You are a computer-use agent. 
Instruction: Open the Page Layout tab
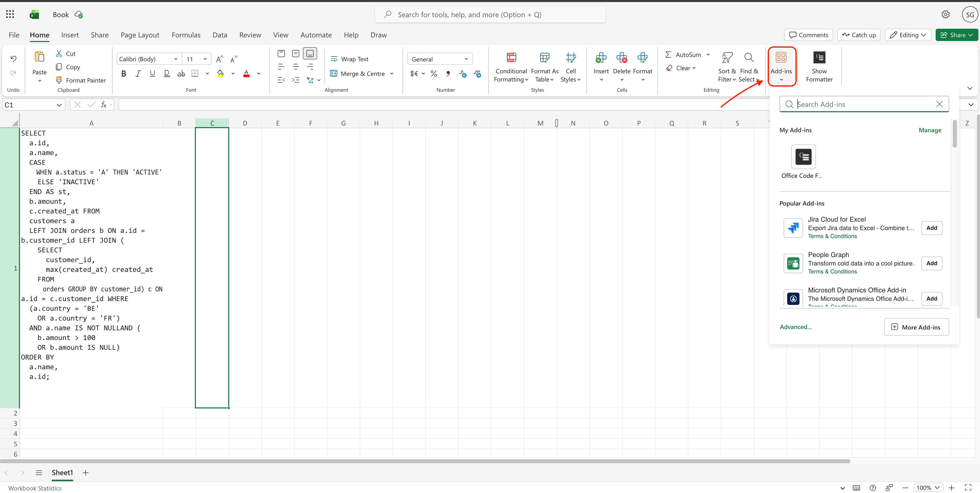pyautogui.click(x=140, y=35)
